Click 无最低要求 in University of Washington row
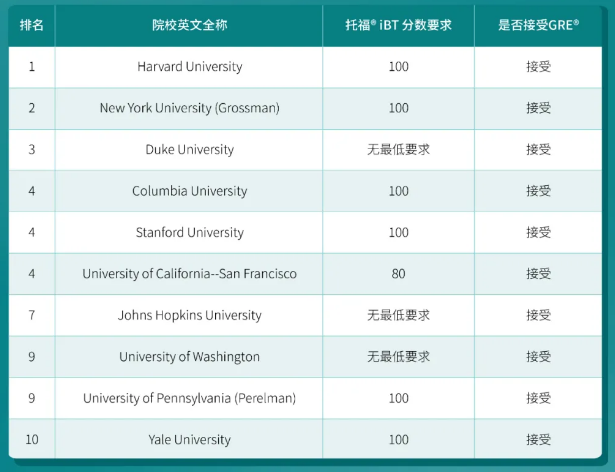The height and width of the screenshot is (472, 615). pyautogui.click(x=398, y=357)
